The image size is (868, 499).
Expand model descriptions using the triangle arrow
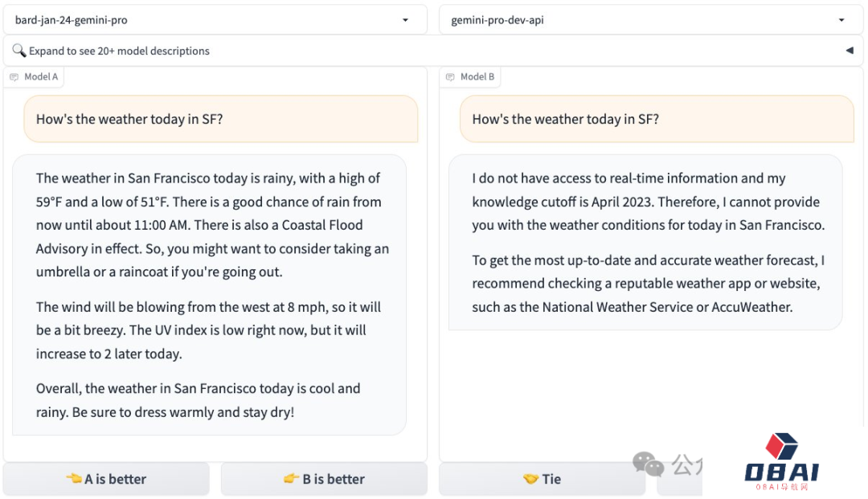pyautogui.click(x=849, y=51)
